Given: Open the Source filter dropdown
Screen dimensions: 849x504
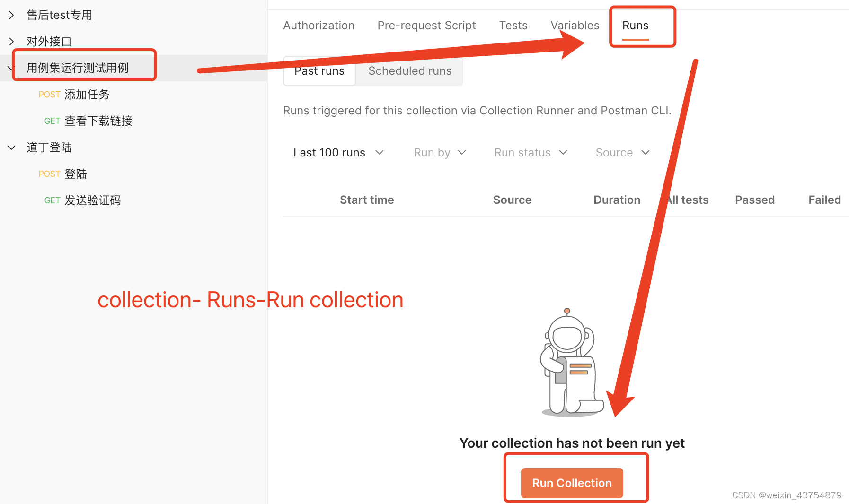Looking at the screenshot, I should [622, 153].
